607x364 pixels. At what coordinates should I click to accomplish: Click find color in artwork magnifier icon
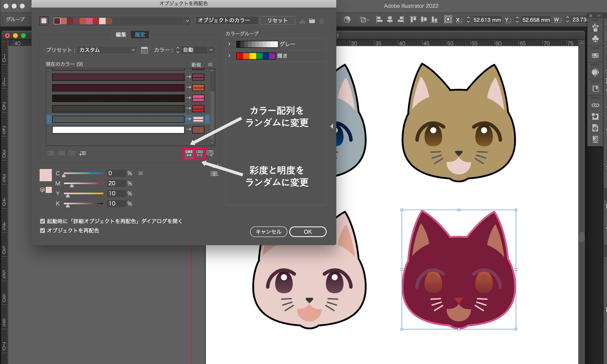(210, 153)
